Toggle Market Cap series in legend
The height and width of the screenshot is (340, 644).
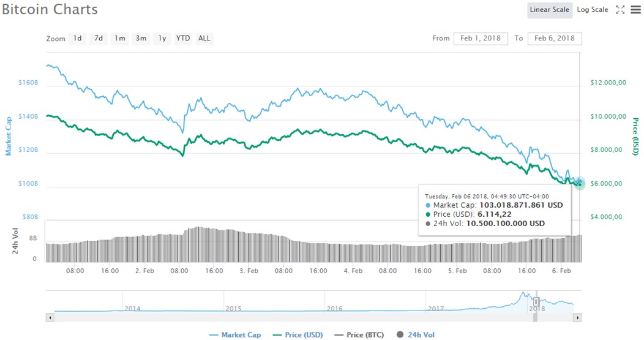pyautogui.click(x=234, y=335)
